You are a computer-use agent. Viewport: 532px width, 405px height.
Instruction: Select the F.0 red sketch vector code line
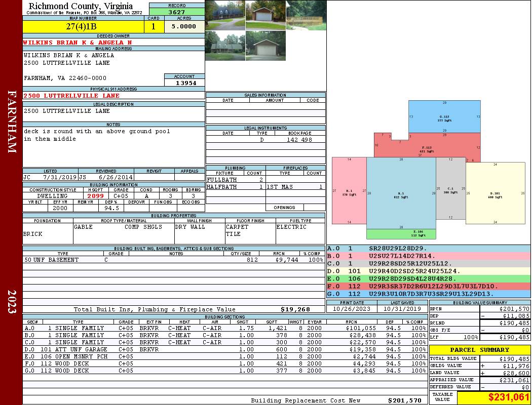click(x=429, y=286)
